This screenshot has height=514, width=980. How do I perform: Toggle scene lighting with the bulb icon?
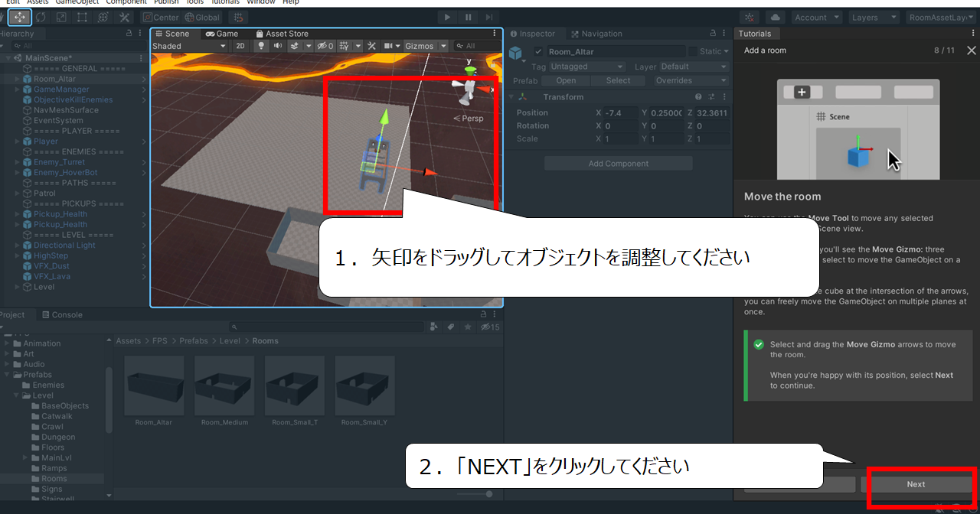coord(260,46)
